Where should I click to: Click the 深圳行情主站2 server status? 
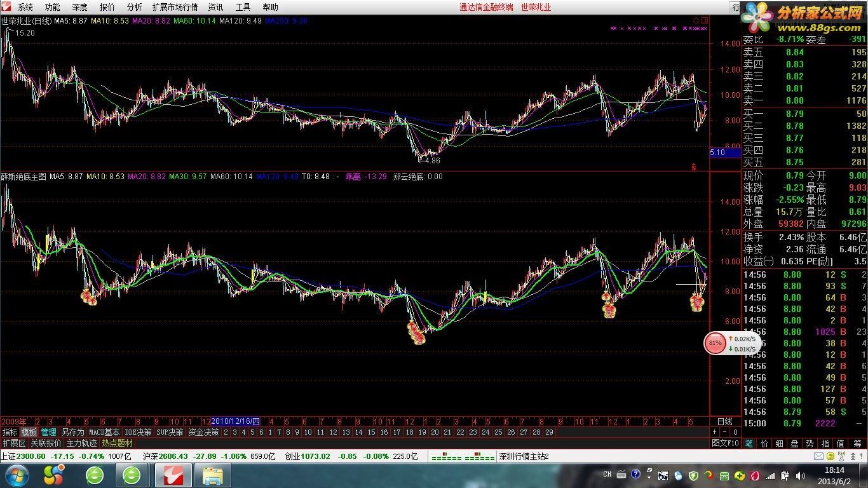(x=523, y=456)
